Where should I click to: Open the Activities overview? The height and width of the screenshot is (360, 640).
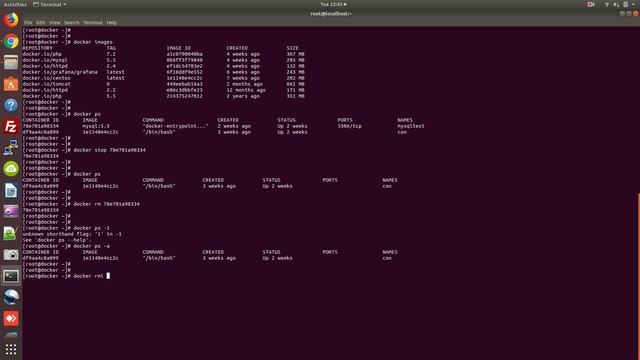15,4
